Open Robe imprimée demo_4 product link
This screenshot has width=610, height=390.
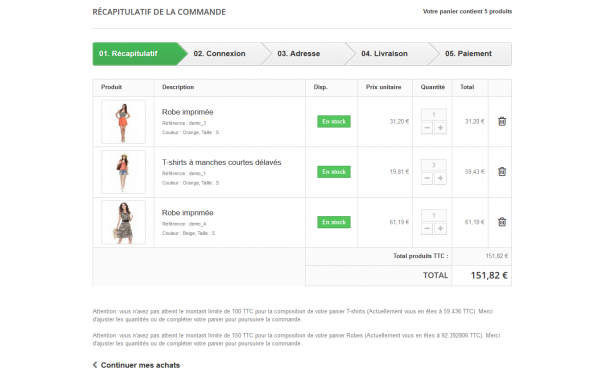click(188, 213)
